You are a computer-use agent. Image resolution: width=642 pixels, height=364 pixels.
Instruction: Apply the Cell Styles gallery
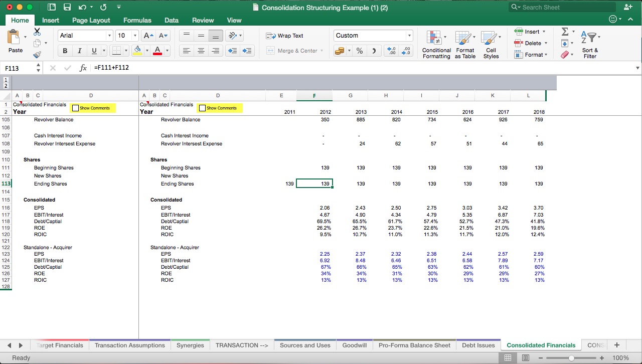tap(491, 44)
